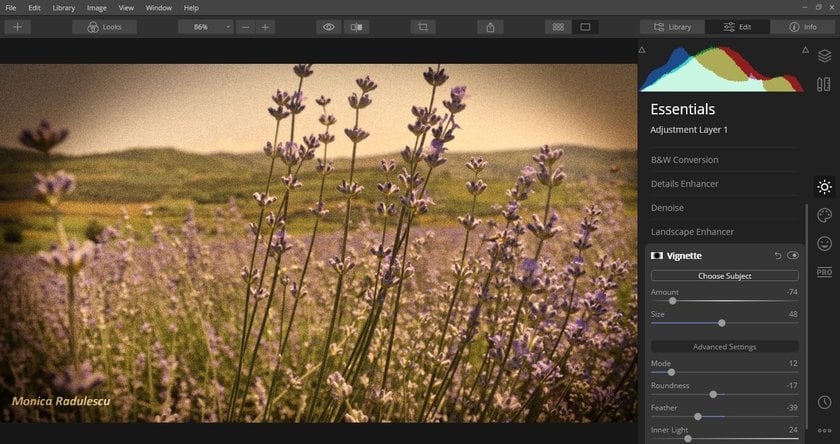Screen dimensions: 840x444
Task: Open the Help menu
Action: tap(191, 8)
